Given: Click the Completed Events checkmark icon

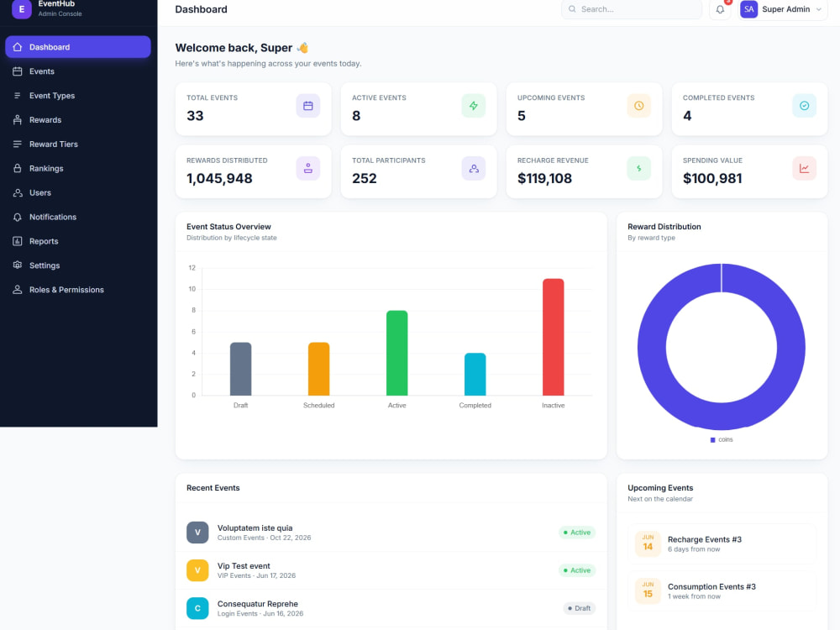Looking at the screenshot, I should (804, 106).
